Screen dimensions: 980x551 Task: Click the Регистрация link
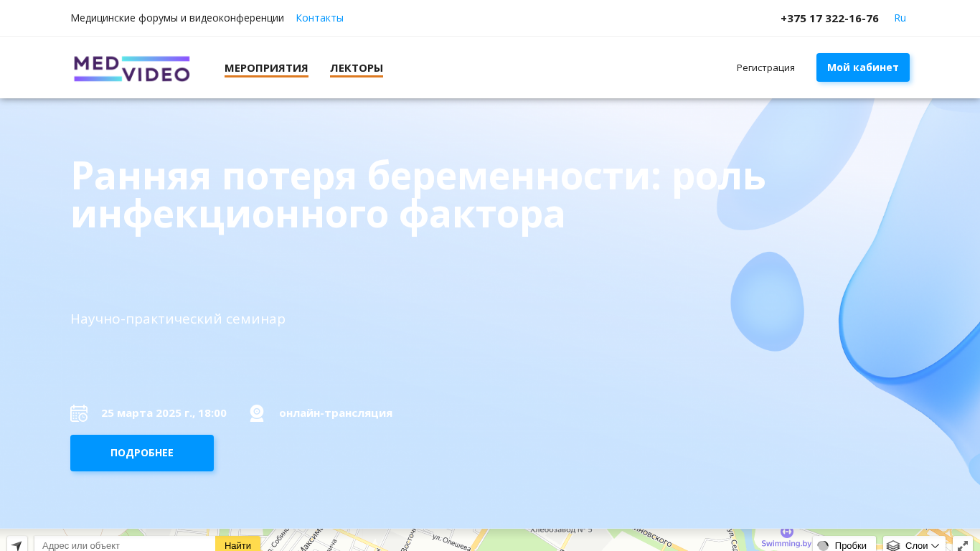coord(765,67)
